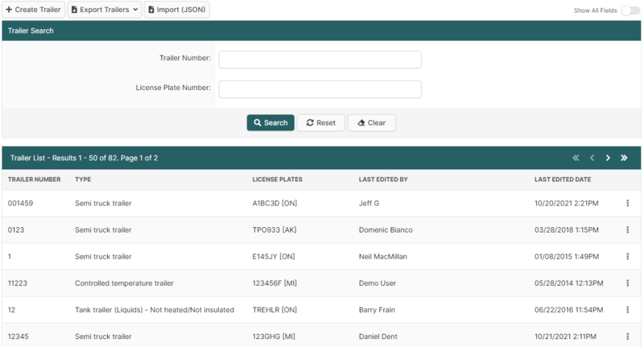Image resolution: width=644 pixels, height=347 pixels.
Task: Click the License Plate Number field
Action: 320,89
